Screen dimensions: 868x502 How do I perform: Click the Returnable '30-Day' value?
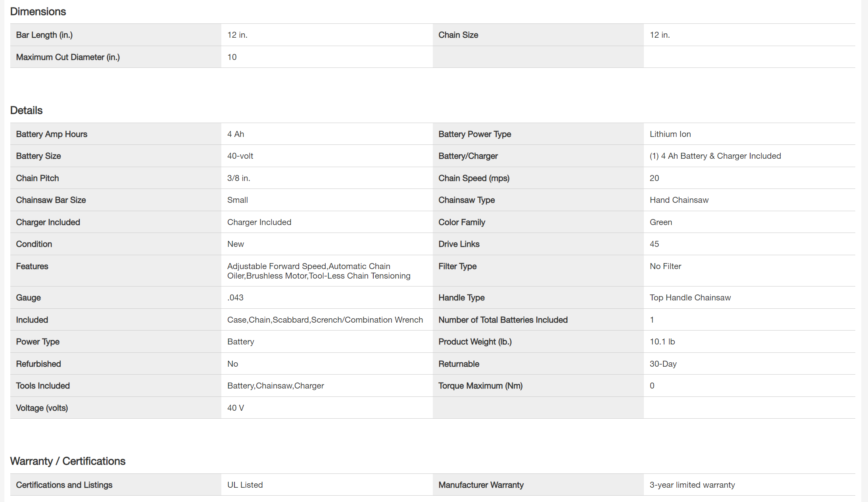pos(663,364)
